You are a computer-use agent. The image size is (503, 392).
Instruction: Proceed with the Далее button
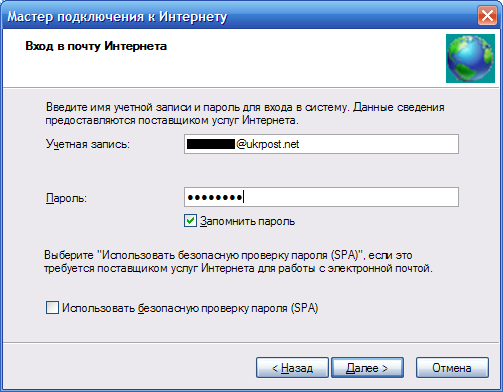(x=367, y=368)
